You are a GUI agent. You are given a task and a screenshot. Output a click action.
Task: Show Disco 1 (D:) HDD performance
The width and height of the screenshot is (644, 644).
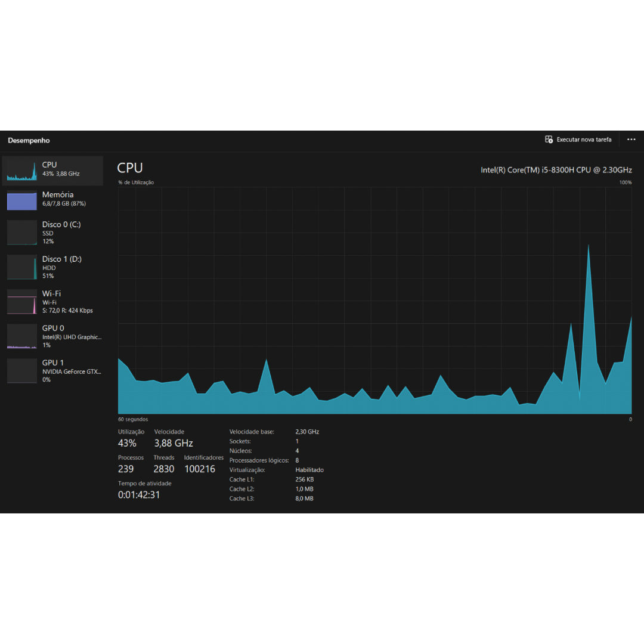tap(62, 267)
